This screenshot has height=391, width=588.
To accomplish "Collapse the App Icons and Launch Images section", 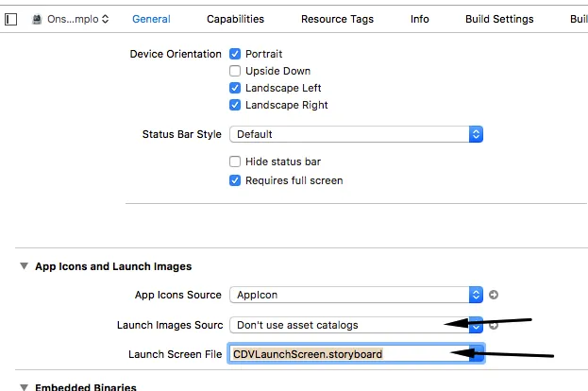I will tap(24, 266).
